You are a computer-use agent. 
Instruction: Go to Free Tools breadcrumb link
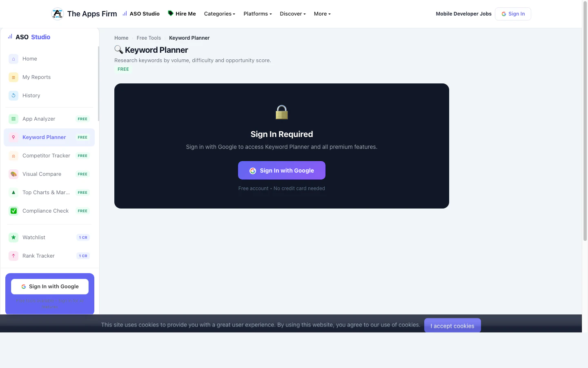point(149,38)
